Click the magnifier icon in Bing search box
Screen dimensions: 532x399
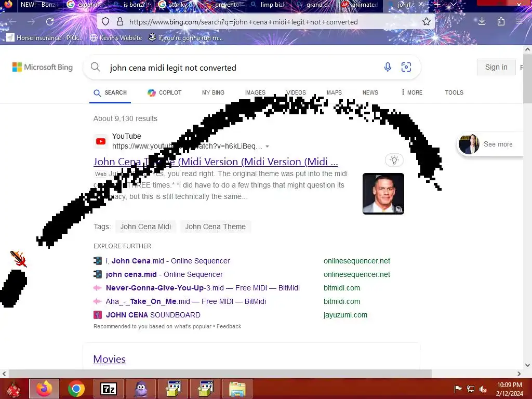(x=96, y=67)
